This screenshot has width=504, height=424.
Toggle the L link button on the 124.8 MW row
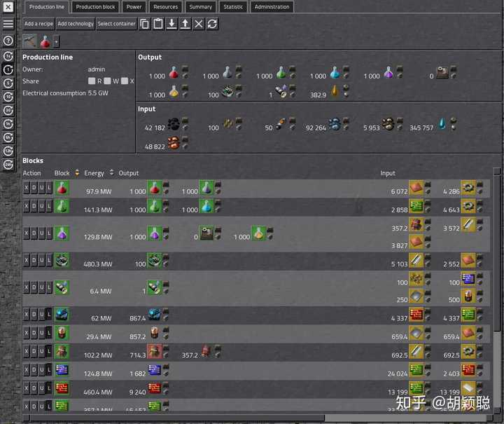coord(49,369)
